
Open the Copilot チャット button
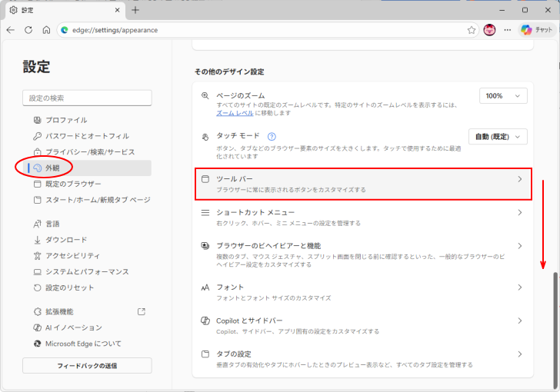(x=536, y=30)
